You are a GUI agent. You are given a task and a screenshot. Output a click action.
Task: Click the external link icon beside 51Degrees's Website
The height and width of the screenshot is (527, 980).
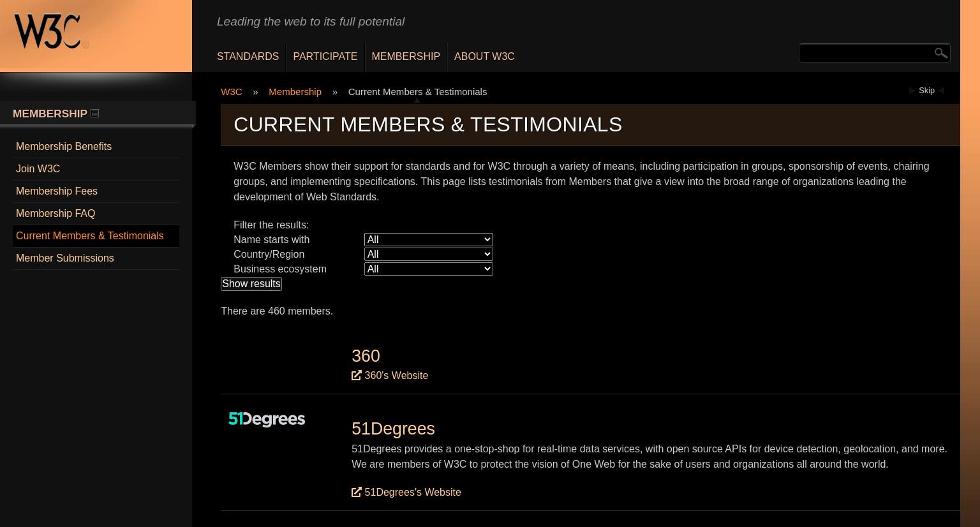coord(357,492)
